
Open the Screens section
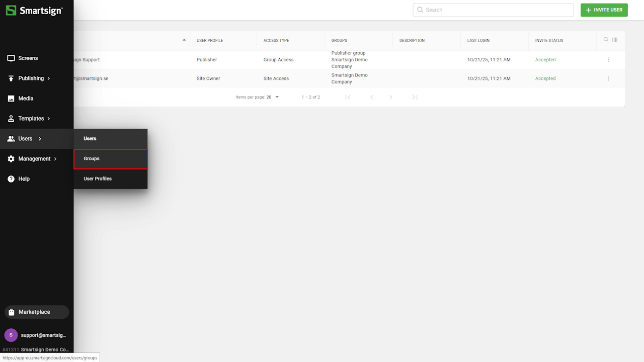coord(28,58)
